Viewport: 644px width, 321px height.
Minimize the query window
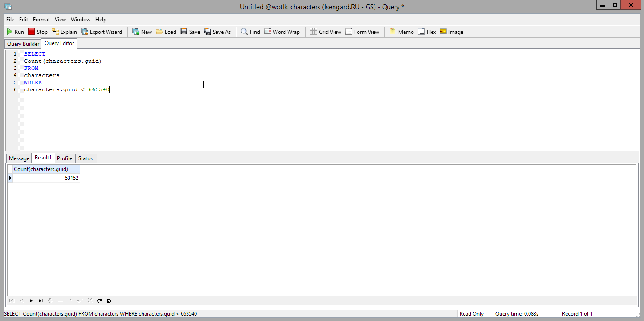603,5
